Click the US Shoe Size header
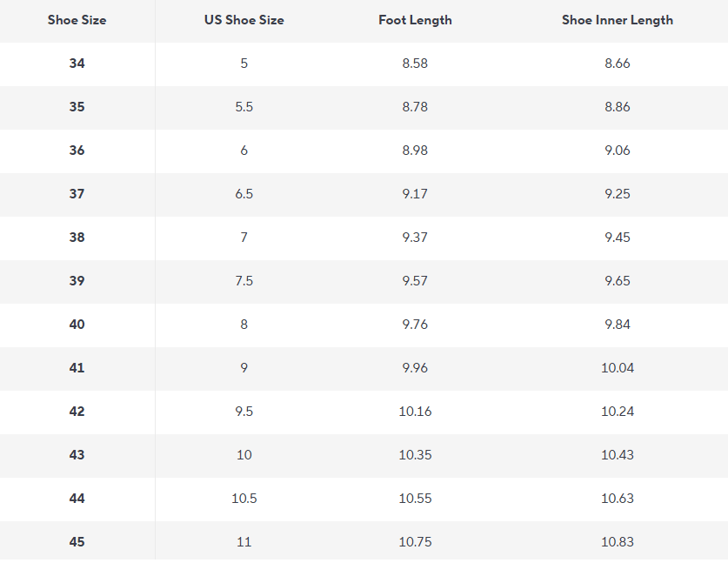Viewport: 728px width, 563px height. [x=244, y=20]
